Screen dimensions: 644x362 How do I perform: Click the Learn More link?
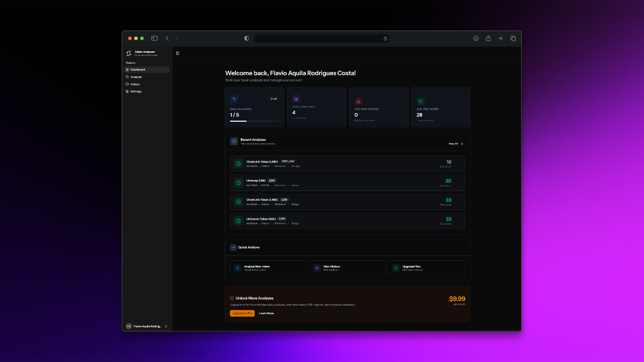coord(266,313)
